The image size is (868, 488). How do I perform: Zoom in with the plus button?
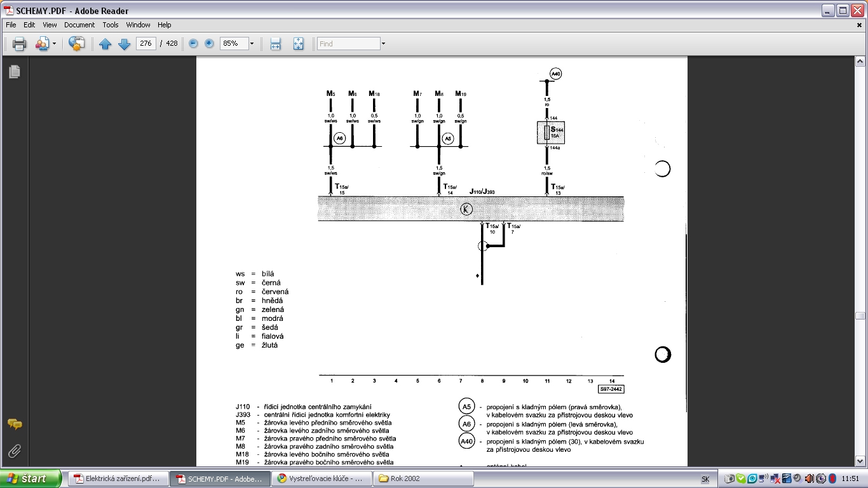tap(209, 44)
